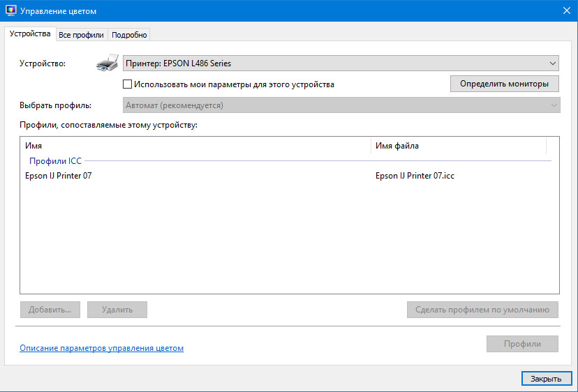
Task: Expand the "Выбрать профиль" combo box
Action: pyautogui.click(x=341, y=105)
